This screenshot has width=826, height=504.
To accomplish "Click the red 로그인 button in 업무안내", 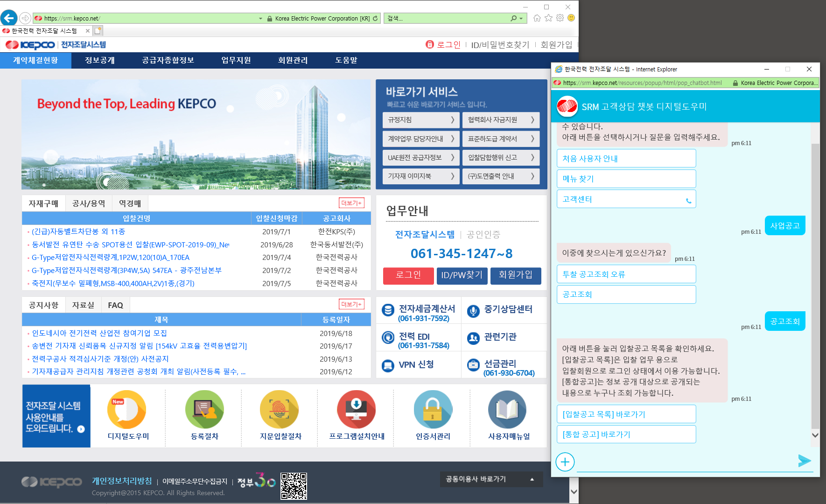I will (408, 275).
